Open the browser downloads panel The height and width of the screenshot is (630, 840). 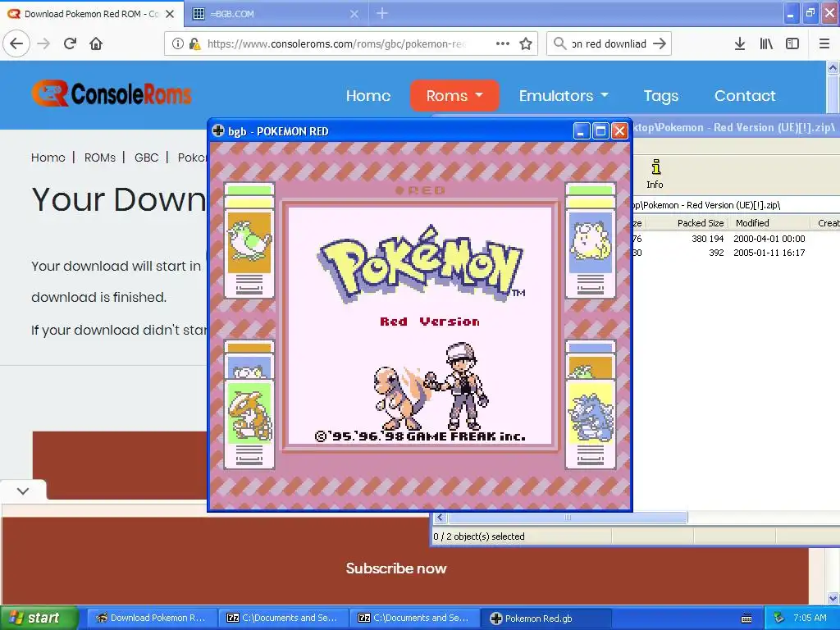[740, 43]
